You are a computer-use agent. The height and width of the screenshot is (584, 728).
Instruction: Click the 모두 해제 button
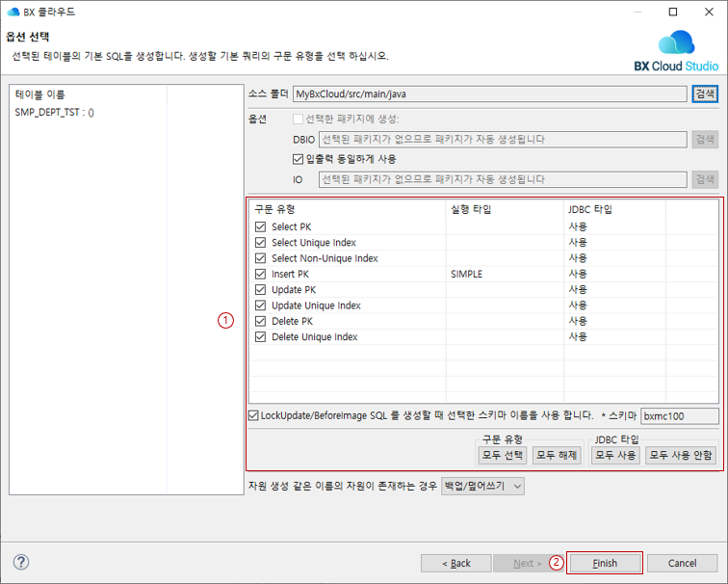point(558,455)
